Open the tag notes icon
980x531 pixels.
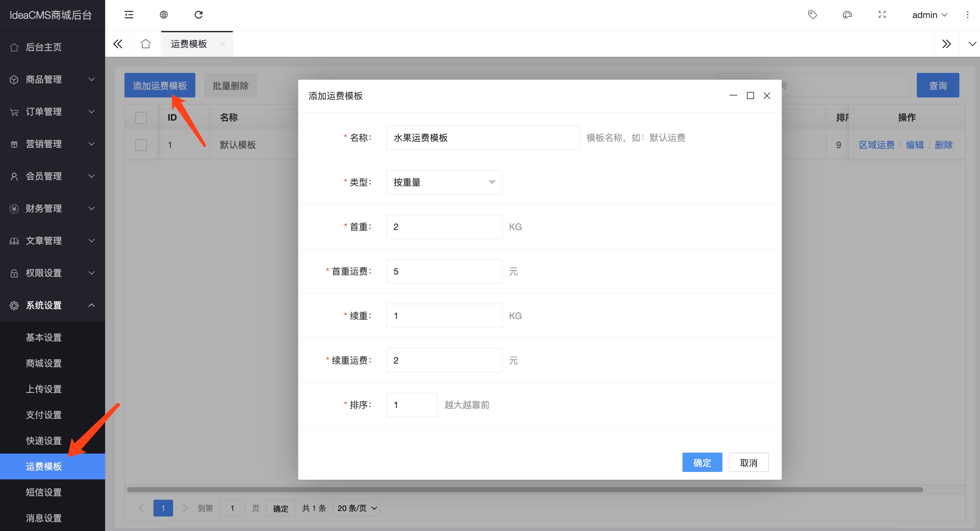coord(812,15)
